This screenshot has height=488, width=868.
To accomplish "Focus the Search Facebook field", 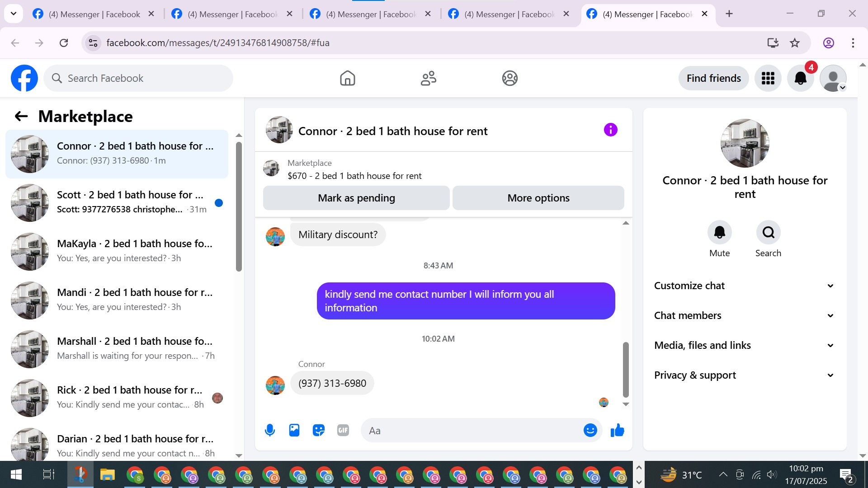I will click(138, 78).
